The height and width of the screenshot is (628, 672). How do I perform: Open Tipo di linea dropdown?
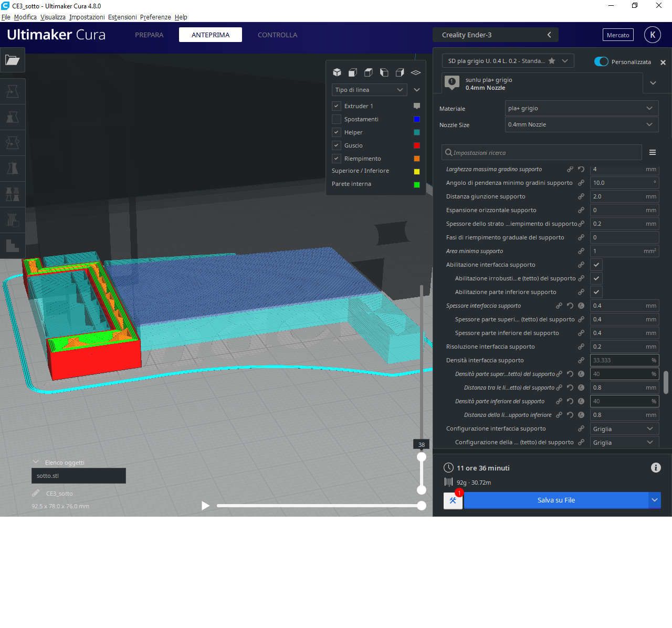pos(369,90)
